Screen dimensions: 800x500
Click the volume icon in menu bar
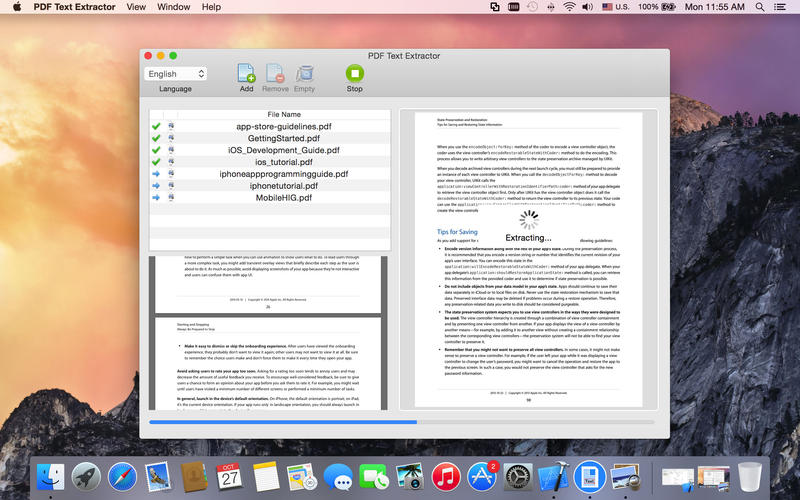click(588, 7)
